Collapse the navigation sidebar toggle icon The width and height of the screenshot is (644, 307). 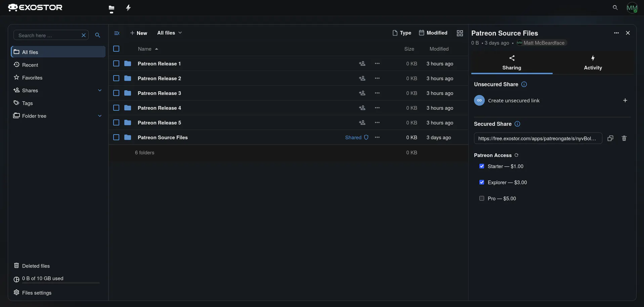point(117,33)
